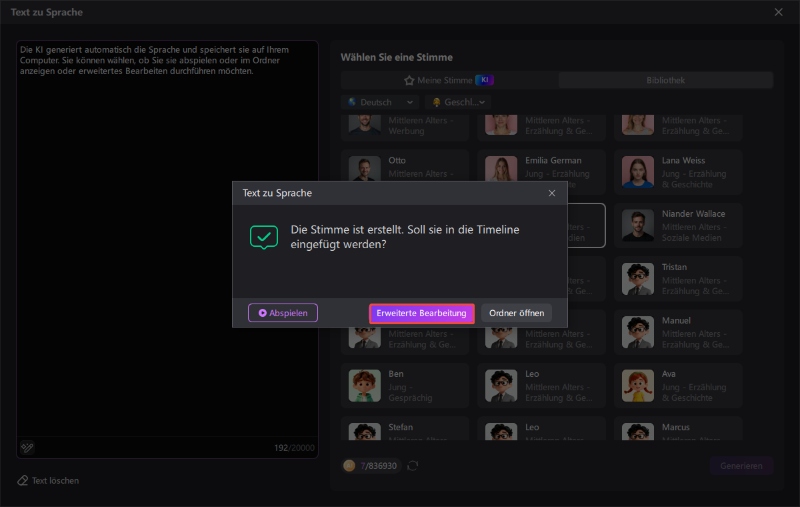
Task: Click the credits coin icon
Action: click(x=349, y=466)
